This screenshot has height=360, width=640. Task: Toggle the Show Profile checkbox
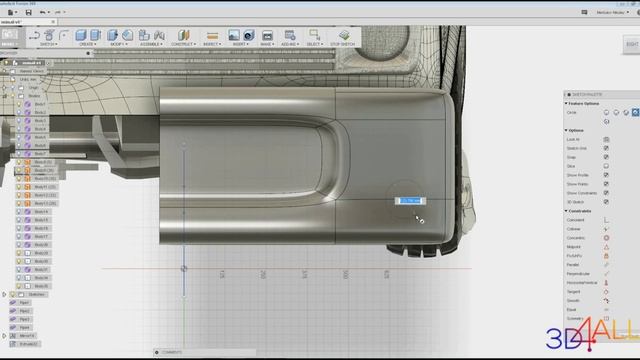(x=606, y=175)
